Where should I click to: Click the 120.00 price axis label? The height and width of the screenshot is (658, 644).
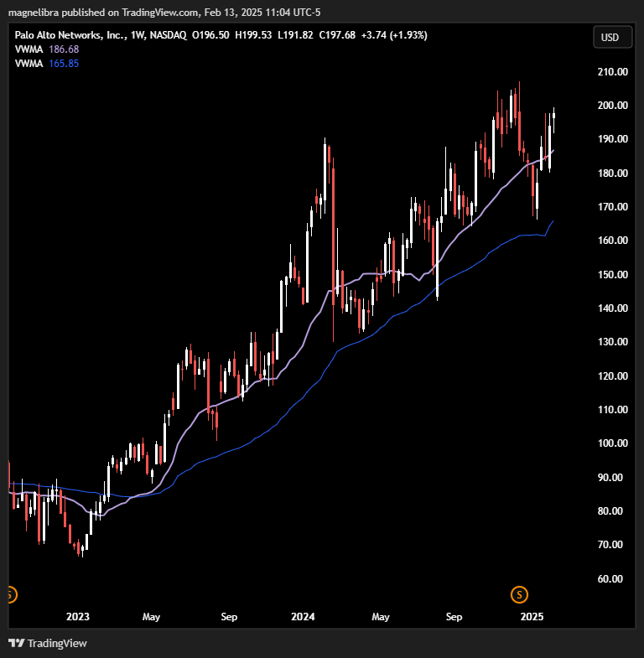tap(612, 376)
